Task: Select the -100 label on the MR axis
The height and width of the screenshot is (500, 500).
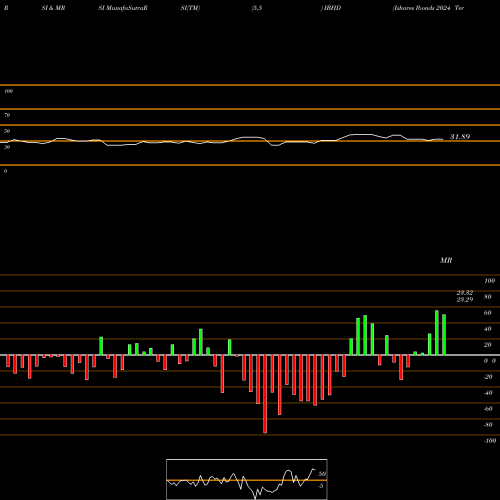Action: pos(490,441)
